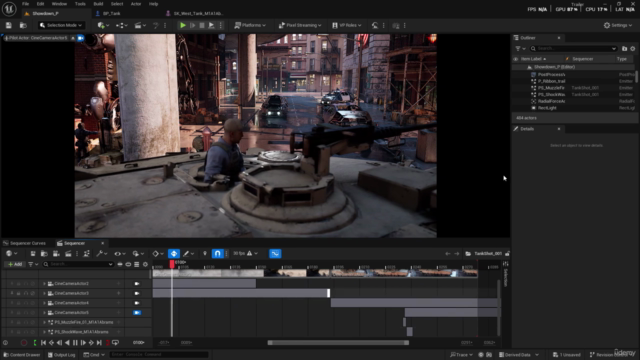640x360 pixels.
Task: Select RadialForceActor in Outliner
Action: pyautogui.click(x=574, y=101)
